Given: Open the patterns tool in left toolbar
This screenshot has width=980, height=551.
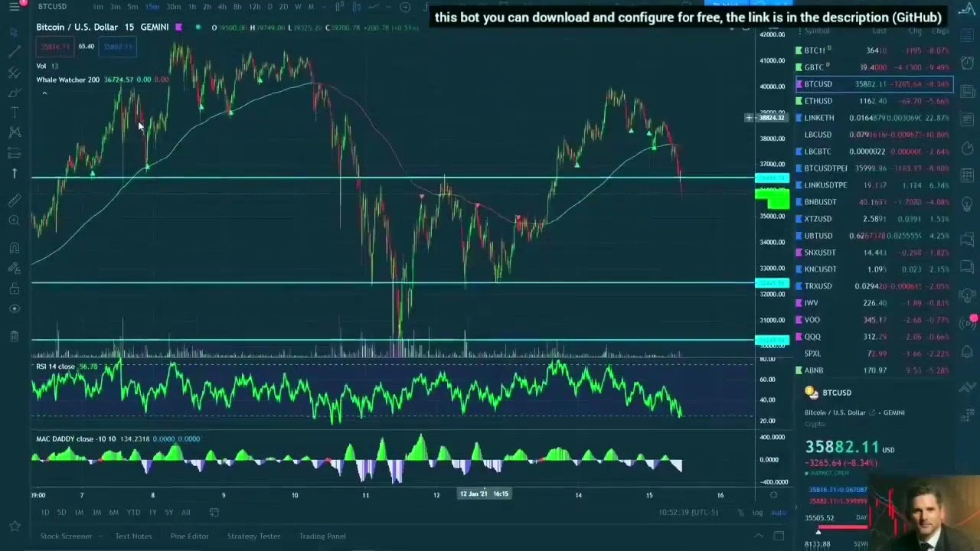Looking at the screenshot, I should (x=14, y=132).
